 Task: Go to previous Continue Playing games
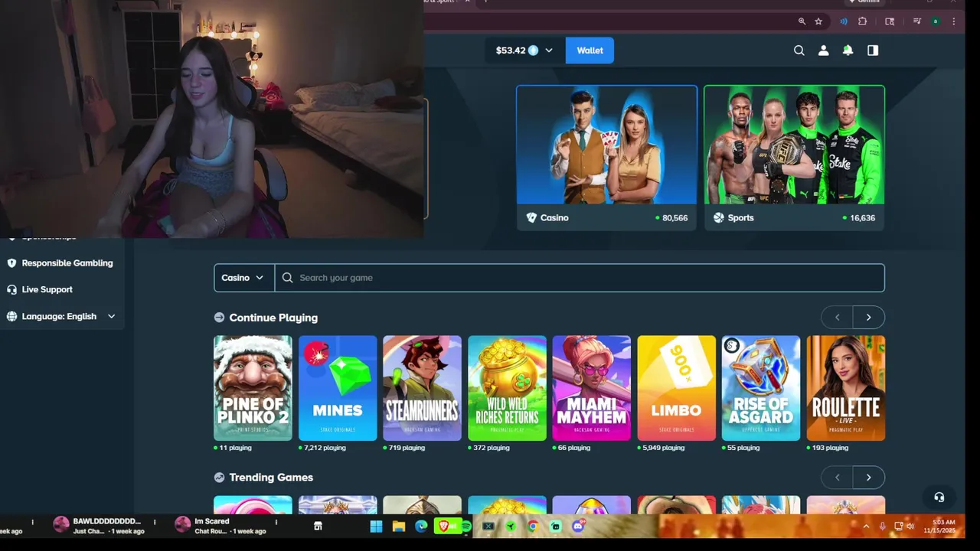coord(837,318)
